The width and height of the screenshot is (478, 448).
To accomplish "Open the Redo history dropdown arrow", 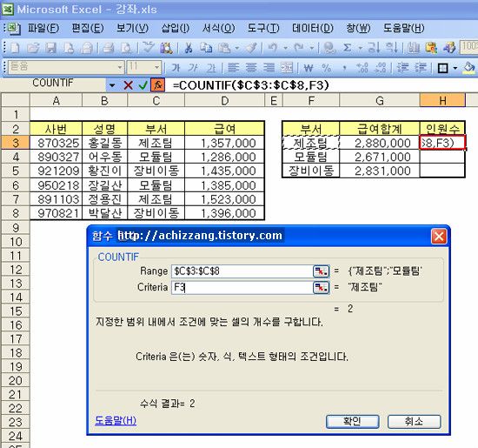I will click(311, 48).
